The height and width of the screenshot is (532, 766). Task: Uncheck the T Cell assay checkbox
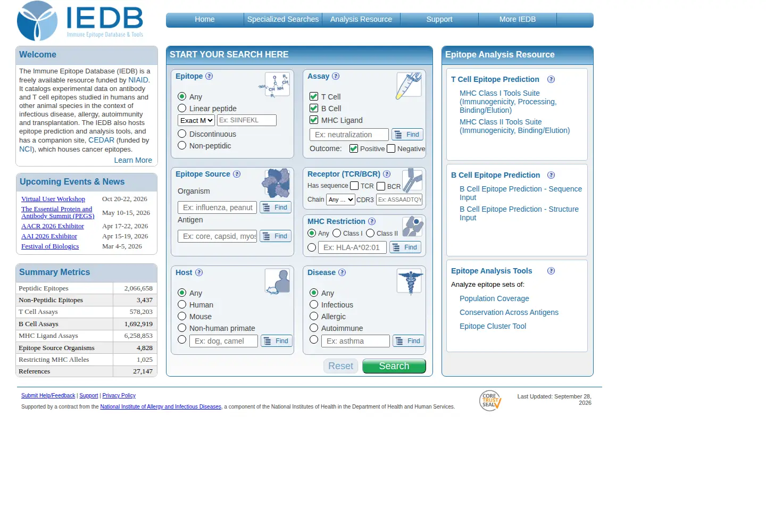pos(314,96)
